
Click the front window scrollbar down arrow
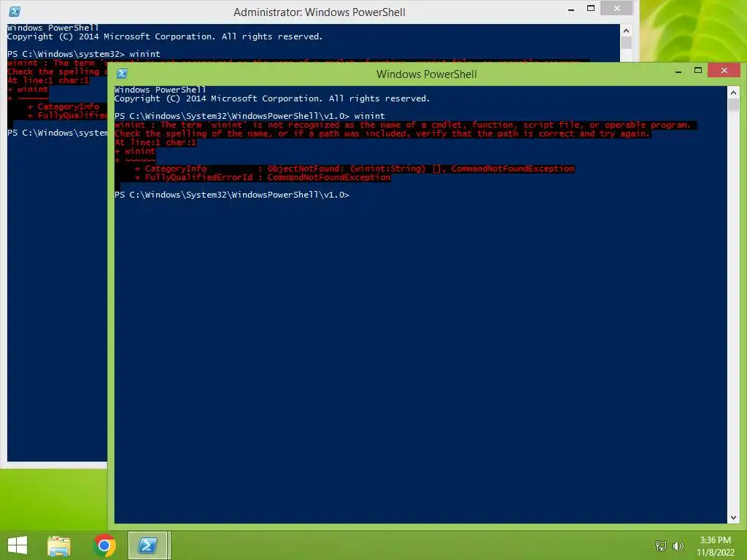734,518
